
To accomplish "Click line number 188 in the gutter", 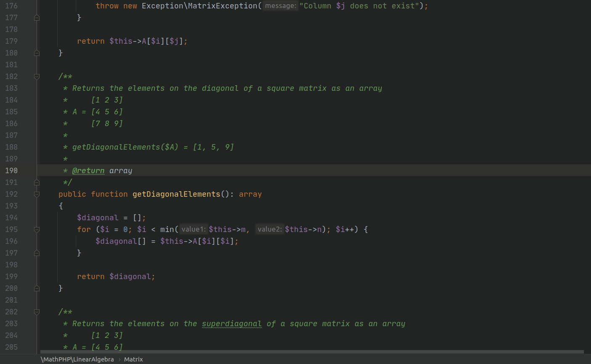I will coord(11,147).
